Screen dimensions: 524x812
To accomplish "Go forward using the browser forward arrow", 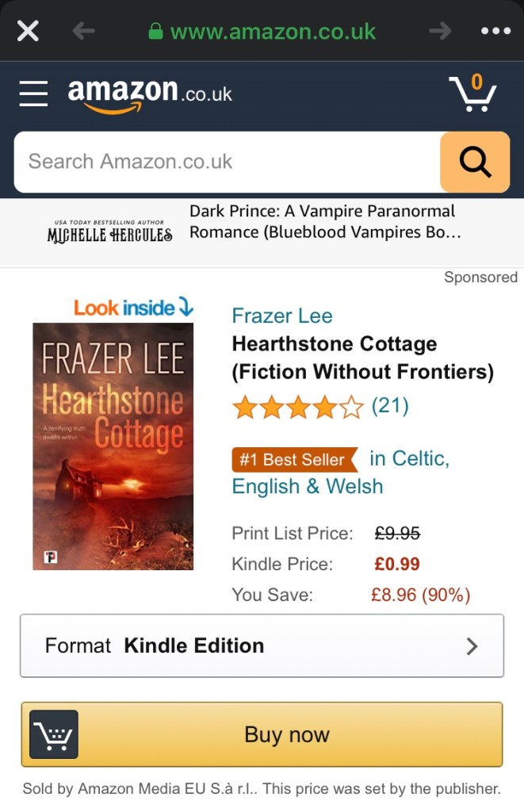I will [440, 31].
